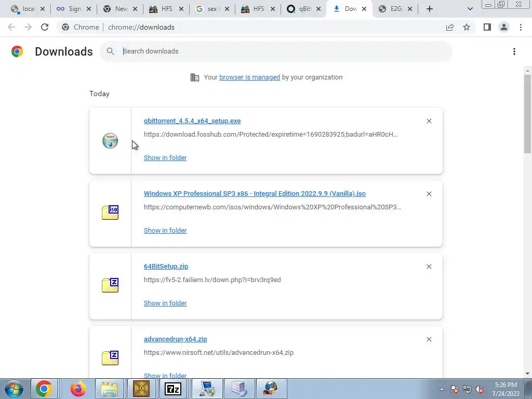Bookmark this page with the star icon

[467, 27]
